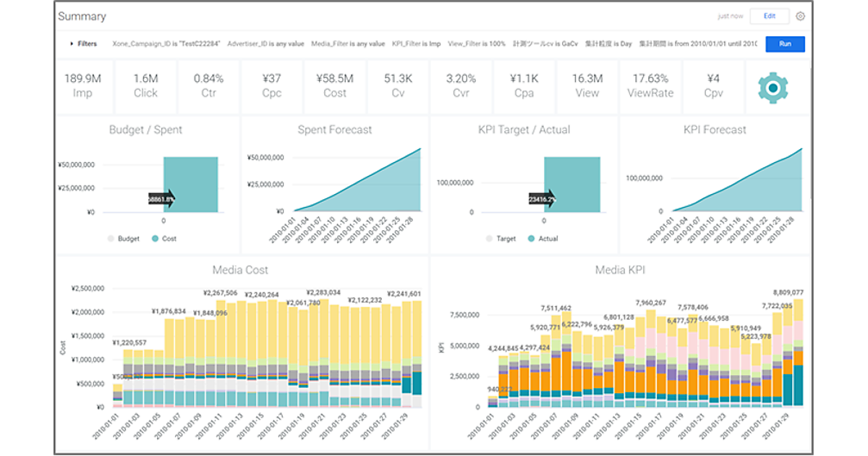Open the KPI_Filter is Imp filter
Viewport: 868px width, 456px height.
(415, 44)
